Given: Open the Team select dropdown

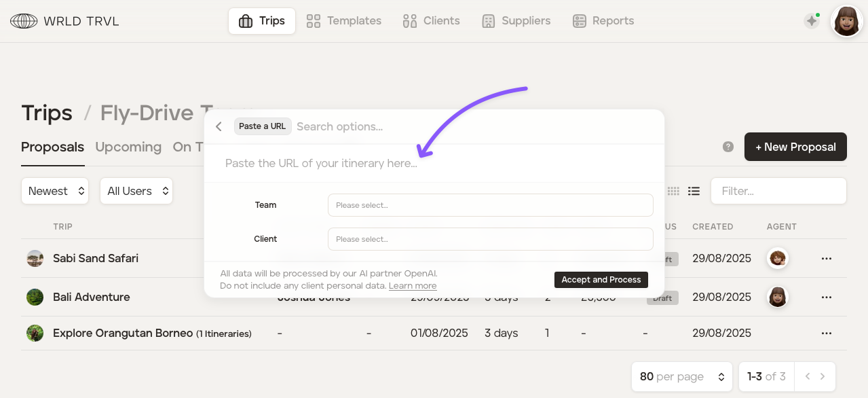Looking at the screenshot, I should click(490, 205).
